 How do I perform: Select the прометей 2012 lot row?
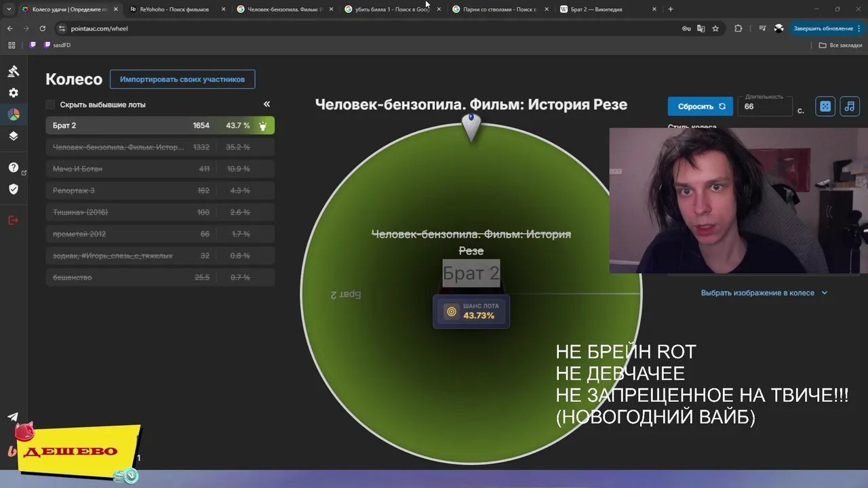point(160,234)
